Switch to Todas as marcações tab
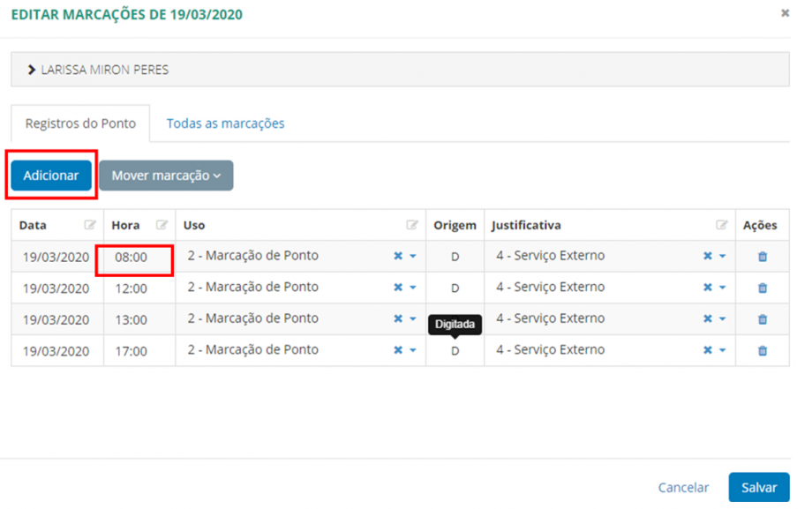Screen dimensions: 812x509 tap(225, 124)
